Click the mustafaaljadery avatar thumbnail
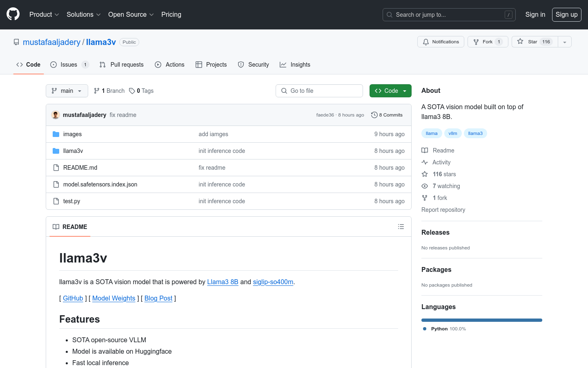The width and height of the screenshot is (588, 368). click(56, 115)
